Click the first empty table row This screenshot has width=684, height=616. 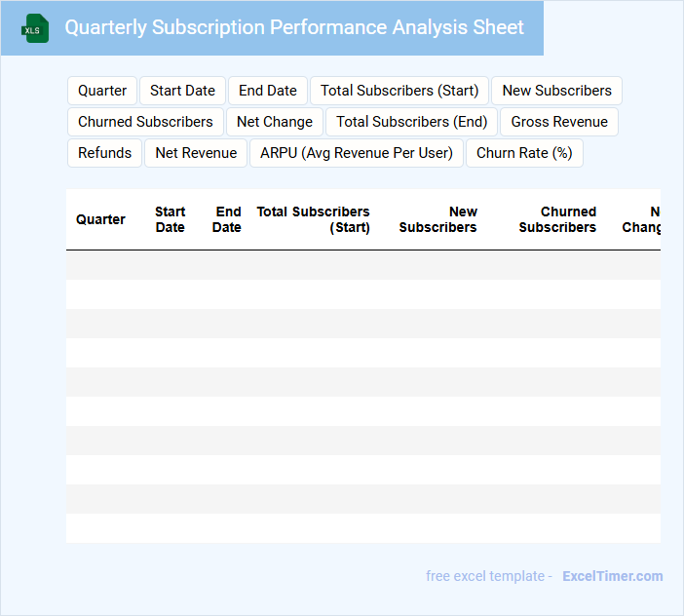tap(362, 265)
